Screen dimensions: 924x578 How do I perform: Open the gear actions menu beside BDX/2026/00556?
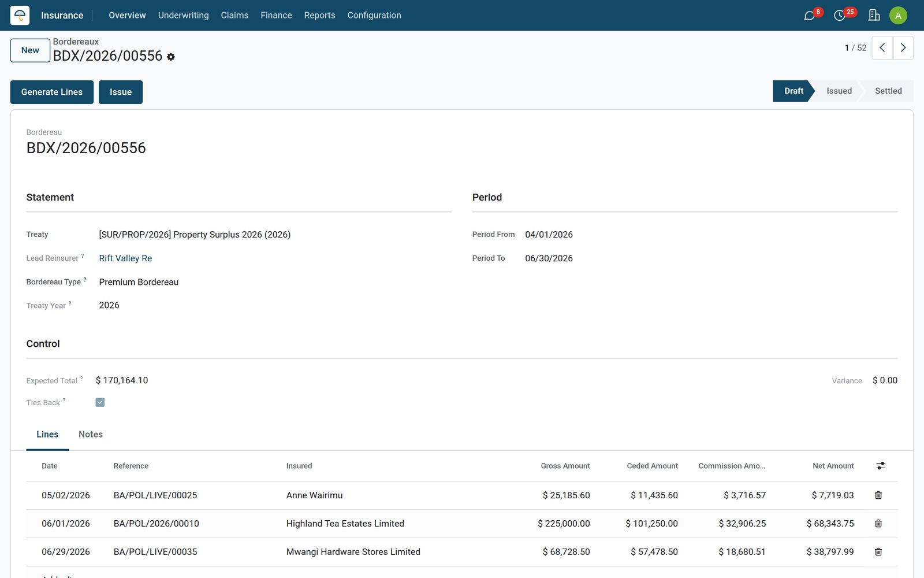(x=171, y=57)
